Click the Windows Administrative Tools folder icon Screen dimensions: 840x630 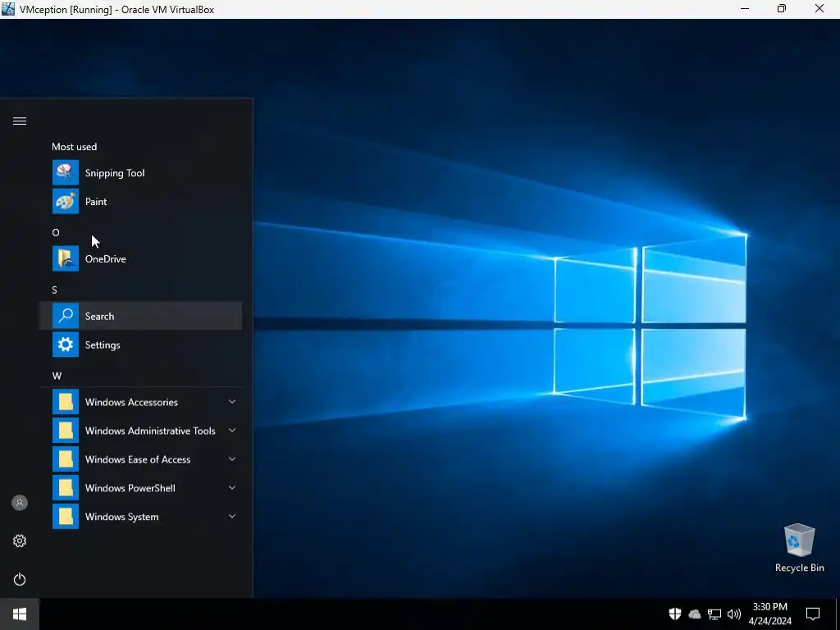click(x=66, y=431)
